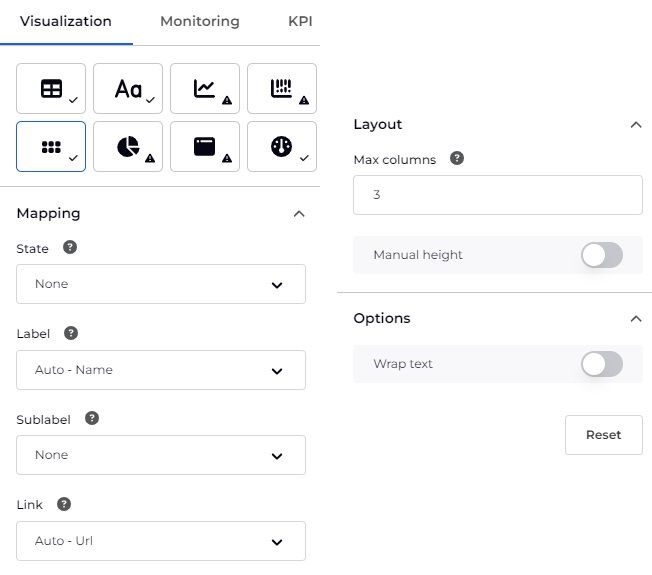The width and height of the screenshot is (652, 575).
Task: Switch to the Monitoring tab
Action: click(x=200, y=21)
